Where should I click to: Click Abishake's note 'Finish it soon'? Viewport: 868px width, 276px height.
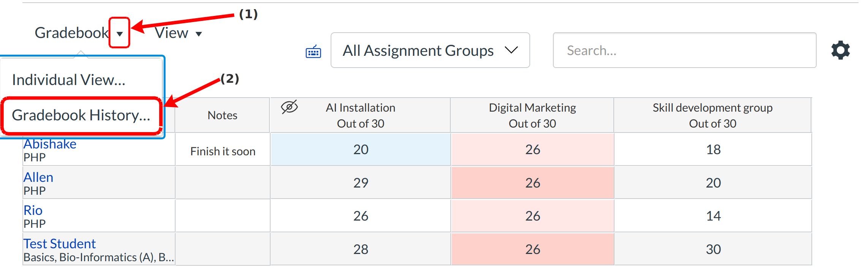[x=223, y=151]
